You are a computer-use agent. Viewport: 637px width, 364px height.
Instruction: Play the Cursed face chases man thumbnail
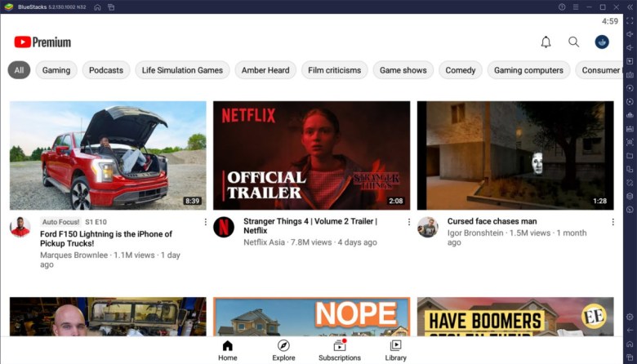[515, 155]
